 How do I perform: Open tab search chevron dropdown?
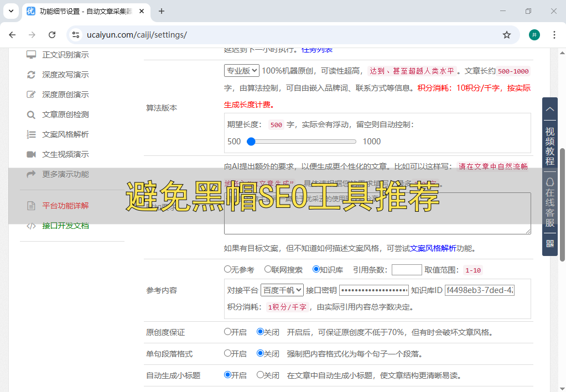coord(11,11)
